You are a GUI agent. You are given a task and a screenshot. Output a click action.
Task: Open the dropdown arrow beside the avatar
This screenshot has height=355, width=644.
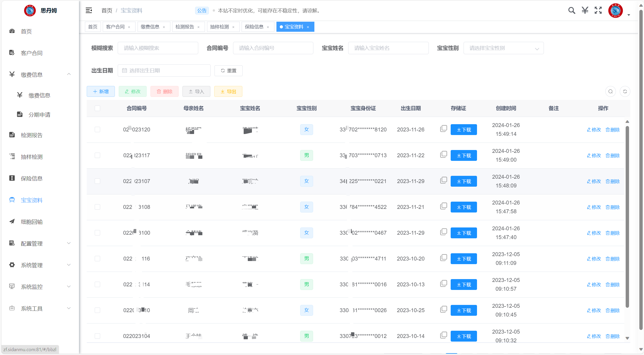tap(629, 15)
